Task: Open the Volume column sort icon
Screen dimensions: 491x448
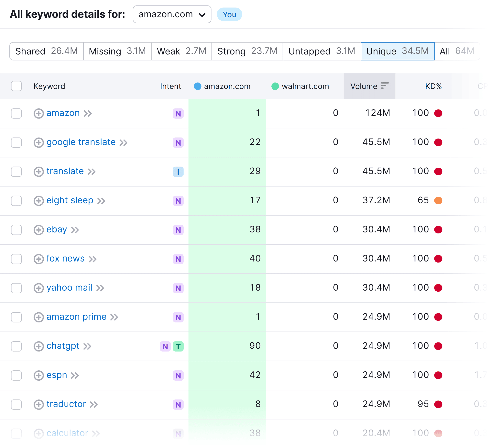Action: pos(385,86)
